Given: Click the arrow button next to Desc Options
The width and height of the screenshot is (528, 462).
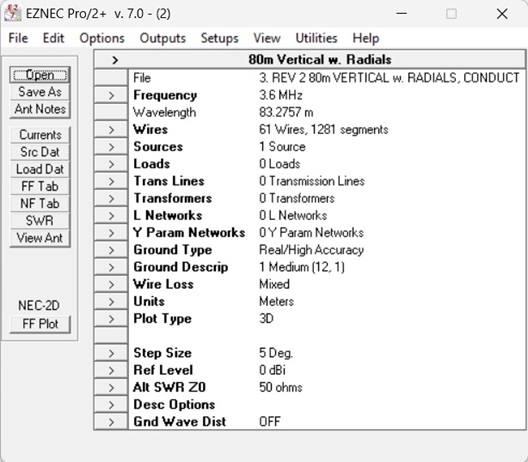Looking at the screenshot, I should pos(111,405).
